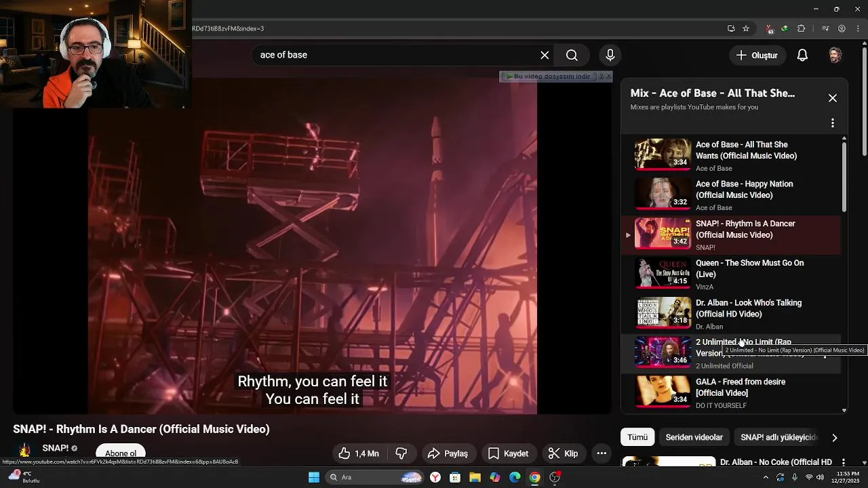This screenshot has height=488, width=868.
Task: Open the Windows Start menu
Action: pyautogui.click(x=314, y=477)
